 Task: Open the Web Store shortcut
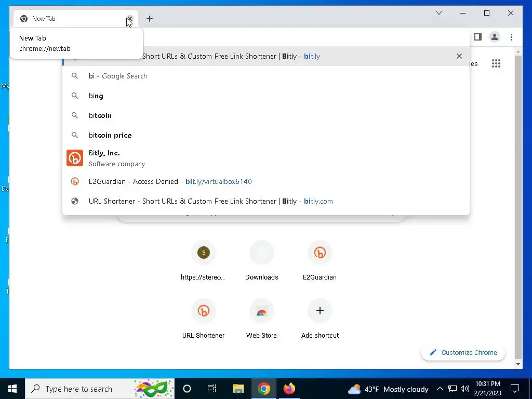(262, 319)
